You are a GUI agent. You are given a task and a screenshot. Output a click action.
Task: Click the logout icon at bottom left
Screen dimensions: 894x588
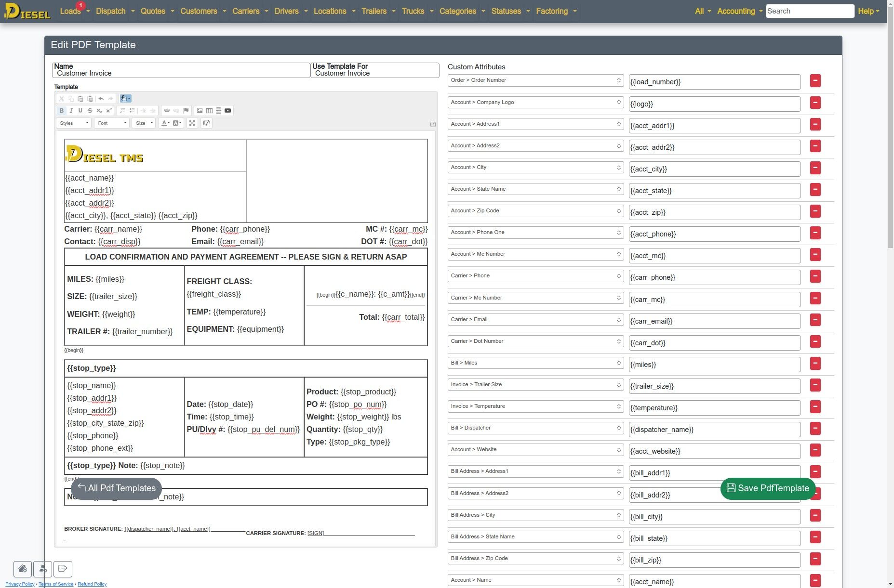point(63,569)
